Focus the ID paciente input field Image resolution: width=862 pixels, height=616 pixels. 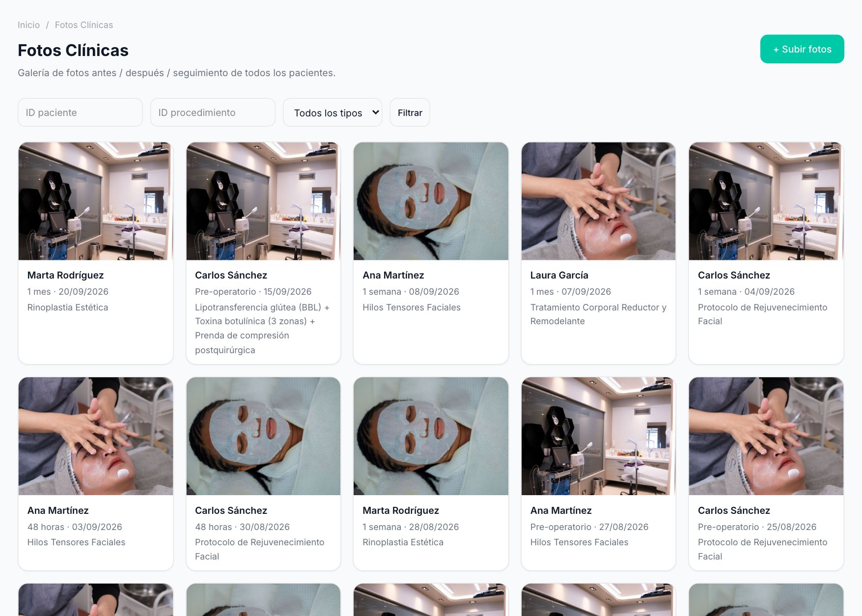[x=80, y=112]
